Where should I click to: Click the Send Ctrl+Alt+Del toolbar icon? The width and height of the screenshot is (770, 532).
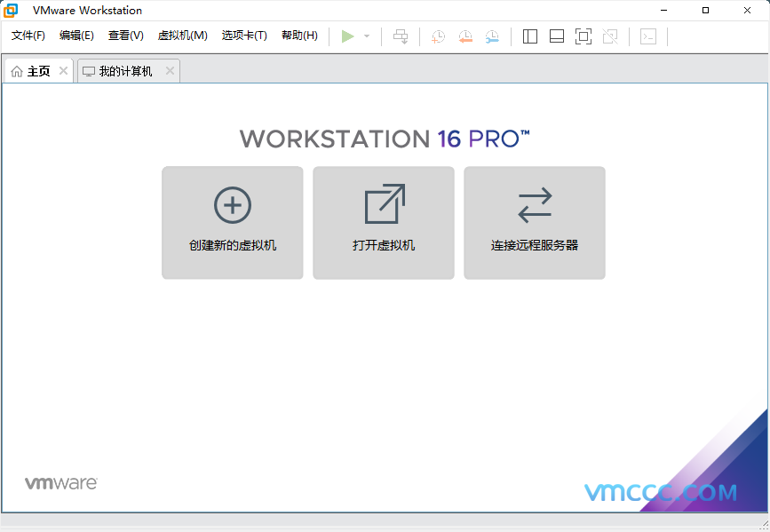point(401,36)
